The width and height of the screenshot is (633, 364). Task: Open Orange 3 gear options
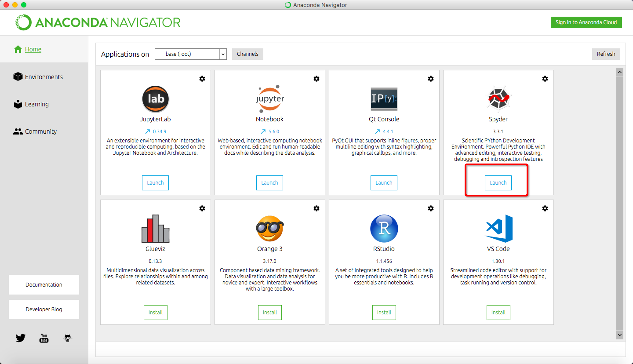316,208
